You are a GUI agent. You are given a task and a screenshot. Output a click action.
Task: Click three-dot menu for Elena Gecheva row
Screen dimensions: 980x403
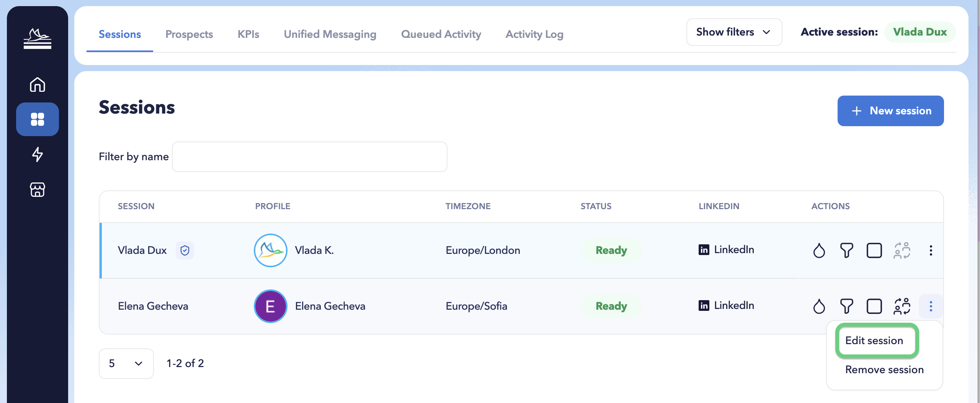[x=931, y=306]
